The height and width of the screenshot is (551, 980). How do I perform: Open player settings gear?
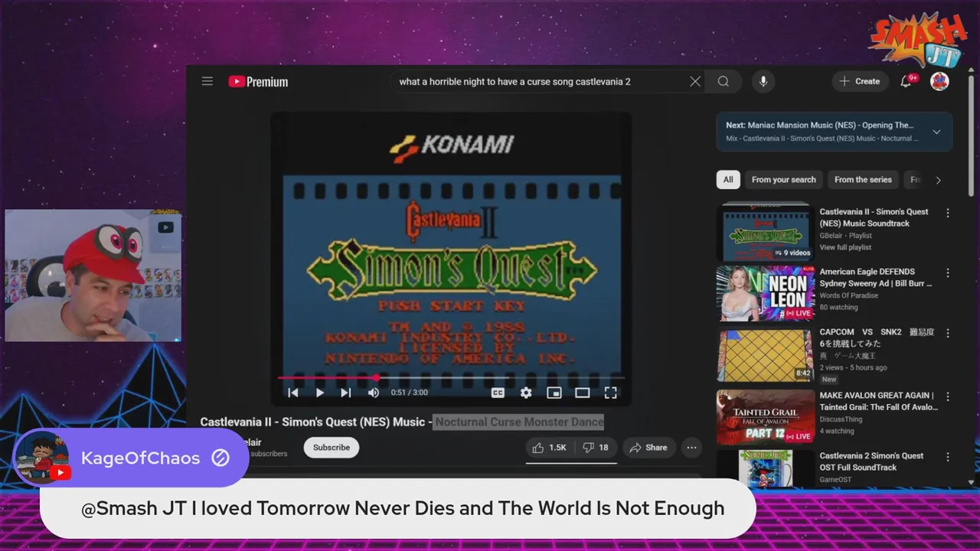pos(526,393)
